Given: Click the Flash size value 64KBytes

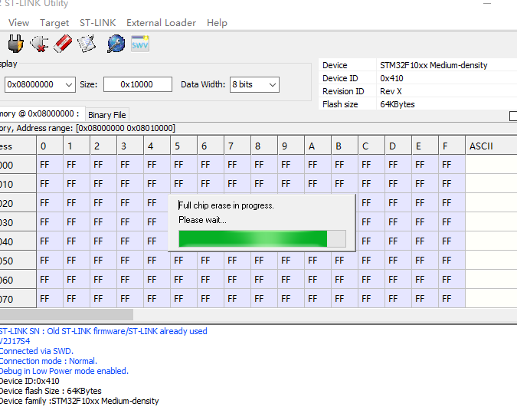Looking at the screenshot, I should click(x=398, y=104).
